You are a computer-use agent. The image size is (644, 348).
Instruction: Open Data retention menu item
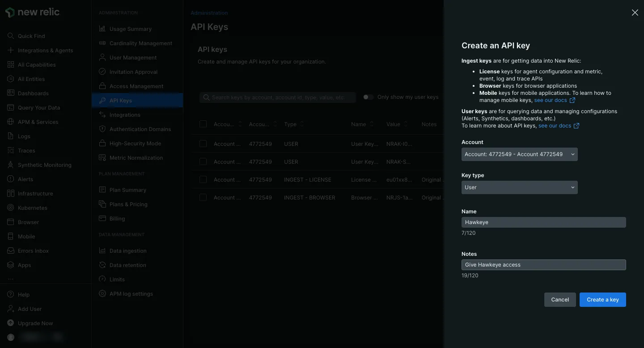tap(137, 265)
